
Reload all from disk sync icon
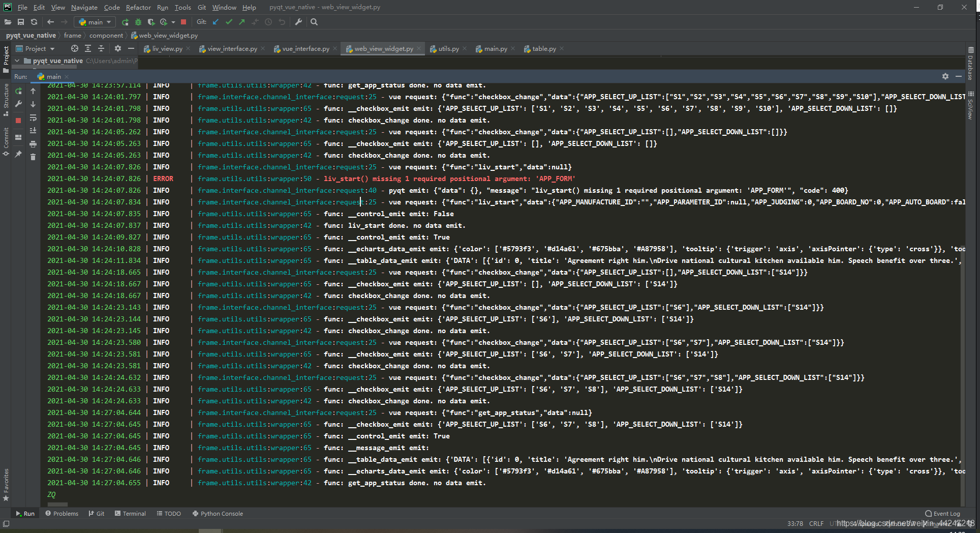pyautogui.click(x=34, y=22)
